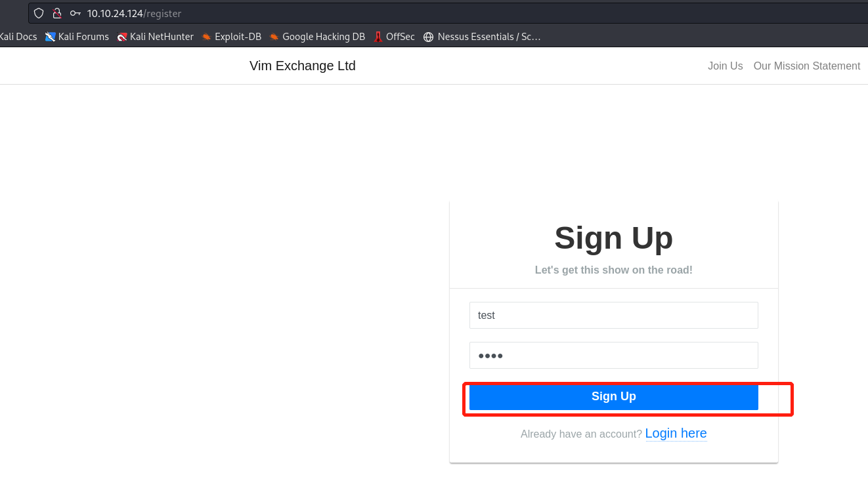The height and width of the screenshot is (477, 868).
Task: Follow the Login here link
Action: 676,433
